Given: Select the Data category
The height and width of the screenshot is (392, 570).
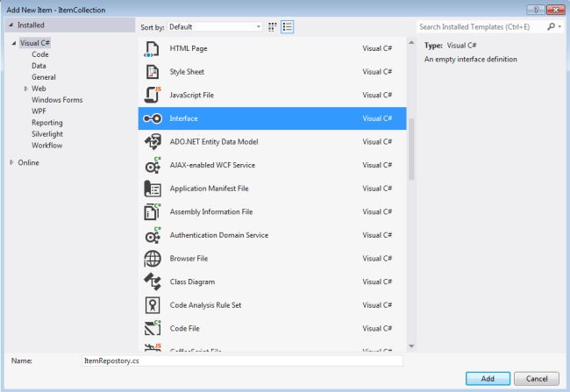Looking at the screenshot, I should pyautogui.click(x=39, y=66).
